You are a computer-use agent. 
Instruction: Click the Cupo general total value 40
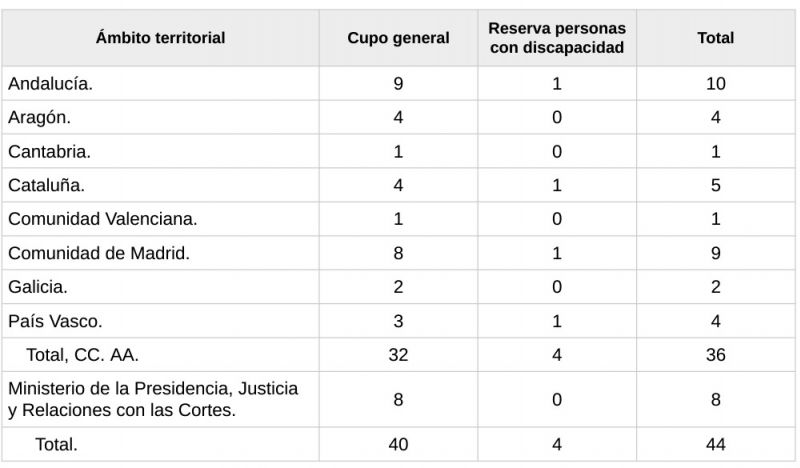tap(398, 445)
